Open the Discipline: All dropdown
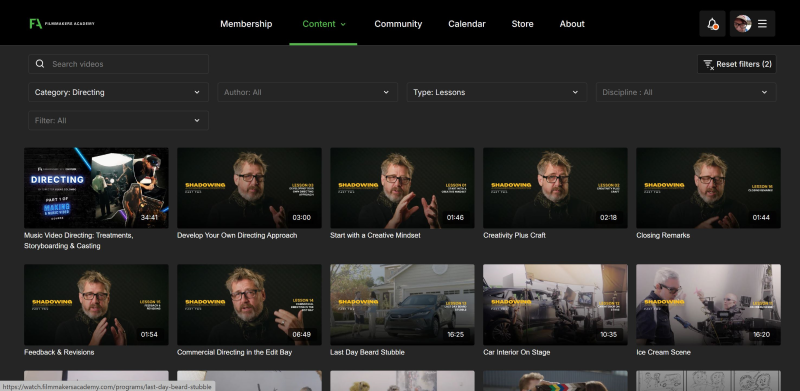This screenshot has height=391, width=800. click(x=686, y=92)
